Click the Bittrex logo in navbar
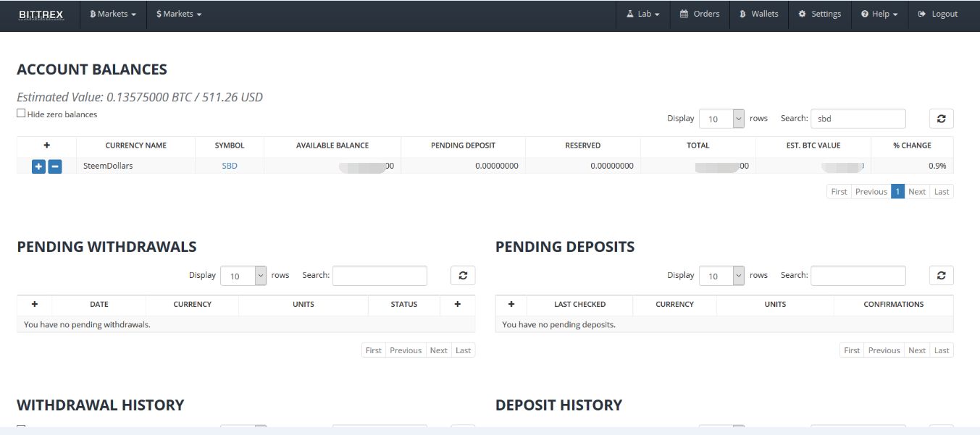 point(41,14)
